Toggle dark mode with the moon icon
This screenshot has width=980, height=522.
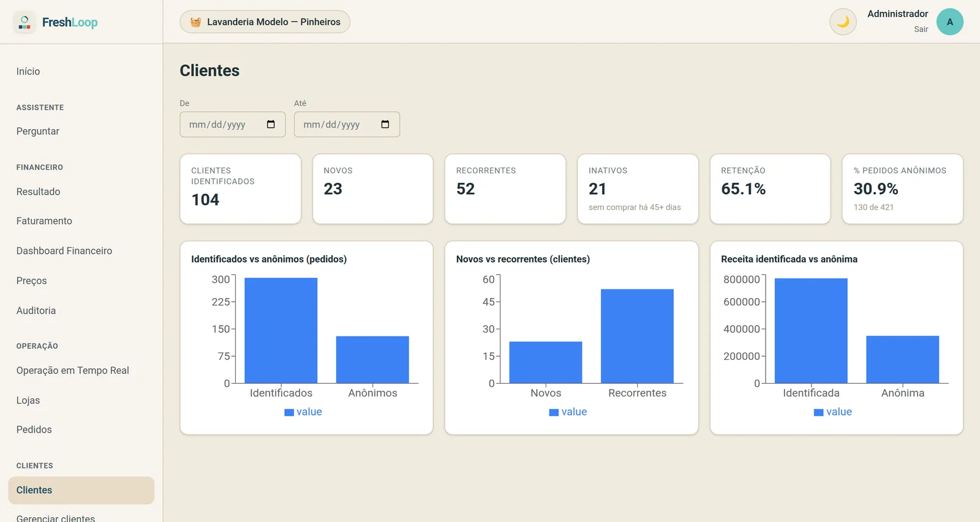click(x=843, y=22)
